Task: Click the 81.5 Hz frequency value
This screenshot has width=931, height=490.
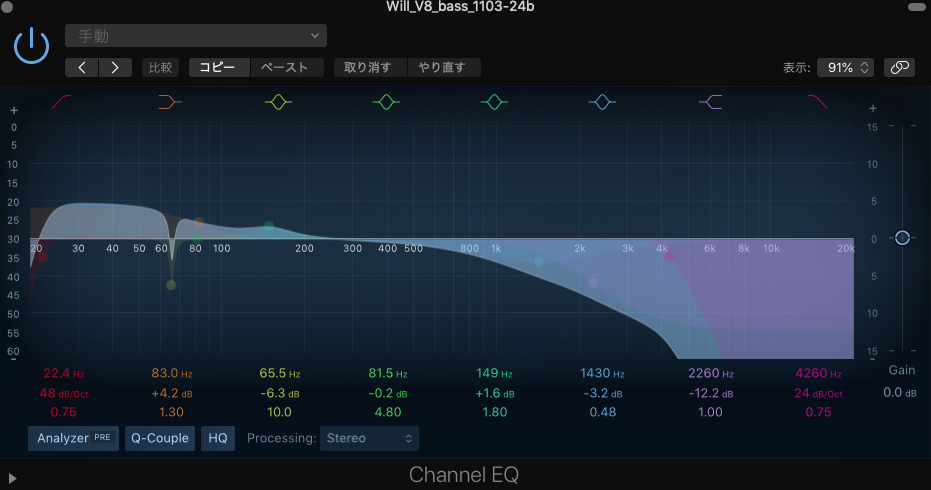Action: tap(388, 374)
